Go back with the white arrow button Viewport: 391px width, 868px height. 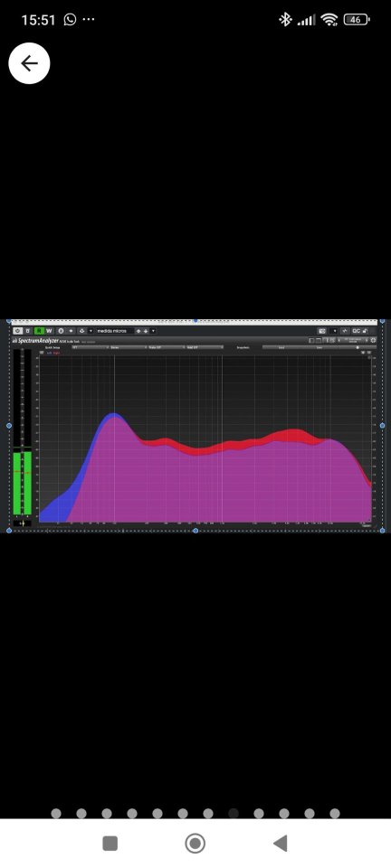pyautogui.click(x=29, y=63)
